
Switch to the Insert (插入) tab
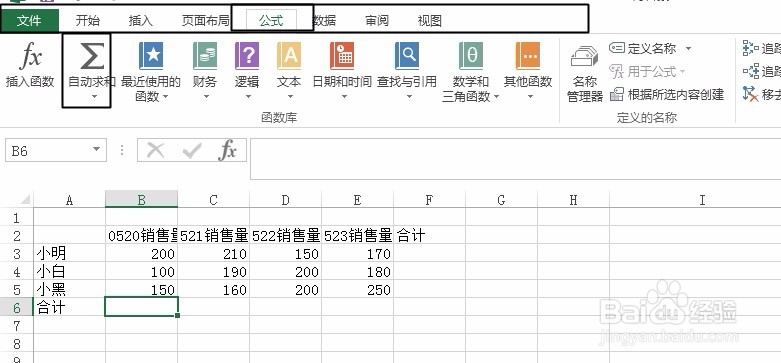140,20
